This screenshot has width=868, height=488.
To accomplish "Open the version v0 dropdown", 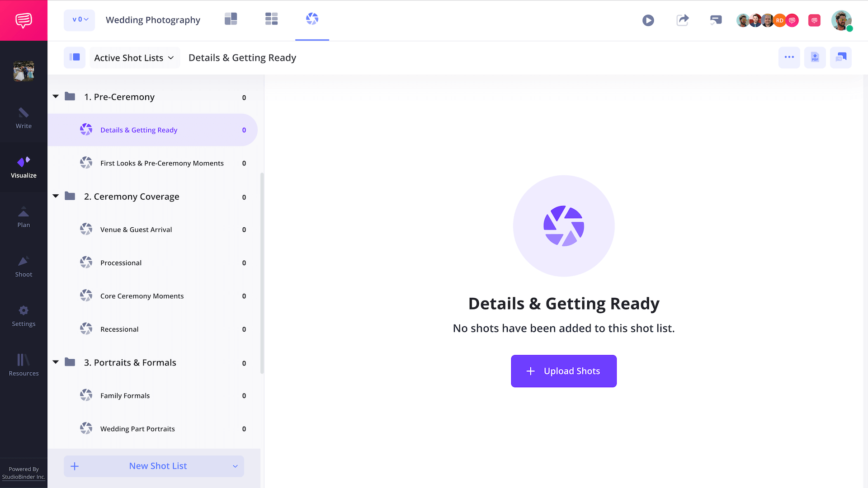I will [x=80, y=20].
